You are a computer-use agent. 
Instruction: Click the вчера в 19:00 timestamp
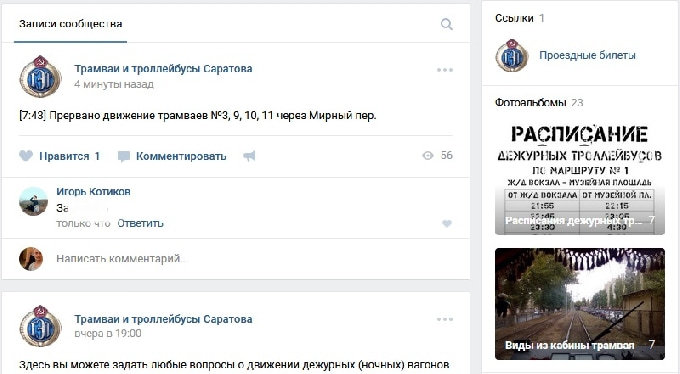point(108,333)
